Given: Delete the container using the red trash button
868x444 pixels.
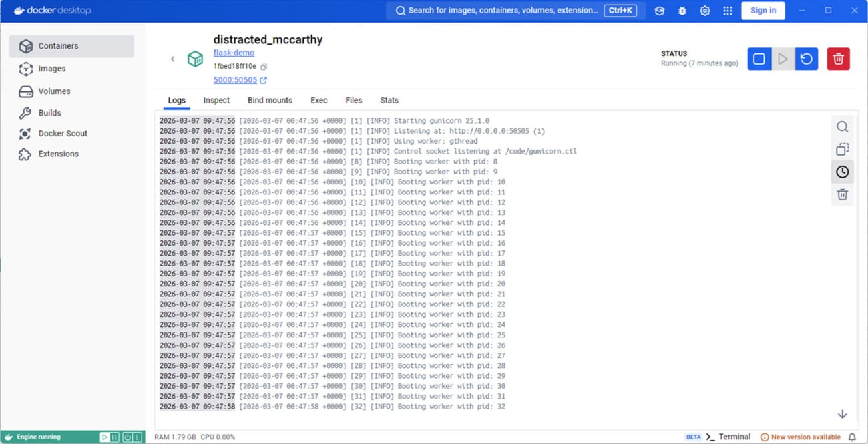Looking at the screenshot, I should (x=838, y=59).
